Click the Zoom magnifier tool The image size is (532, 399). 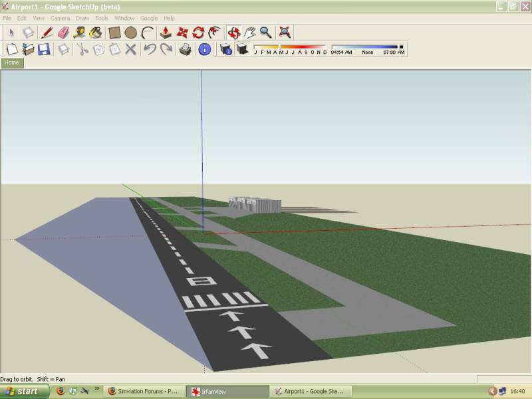click(x=265, y=33)
